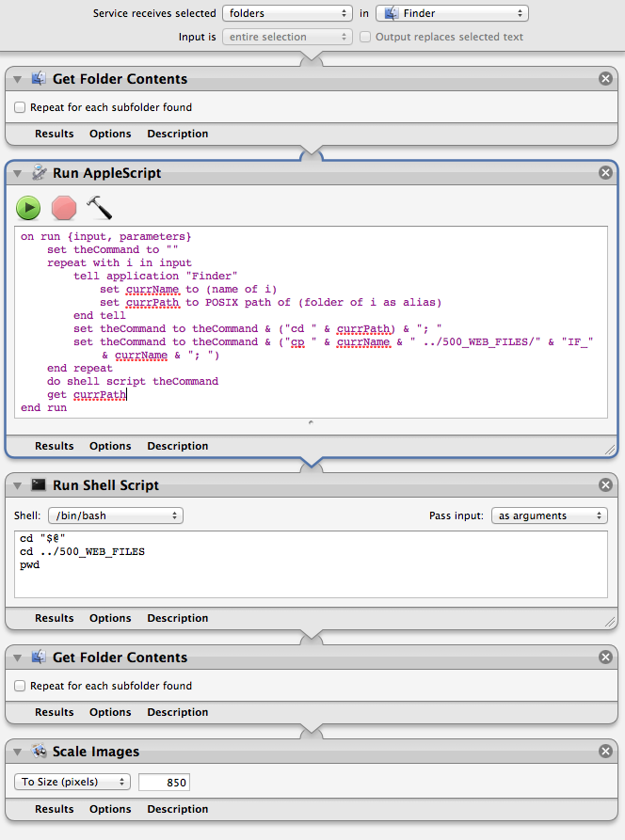Screen dimensions: 625x840
Task: Click the resize grip of Run AppleScript action
Action: [610, 450]
